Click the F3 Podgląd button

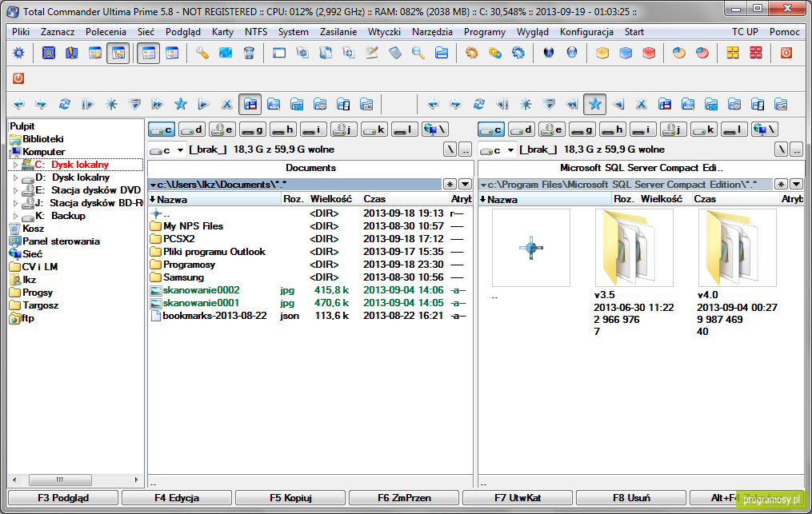63,498
